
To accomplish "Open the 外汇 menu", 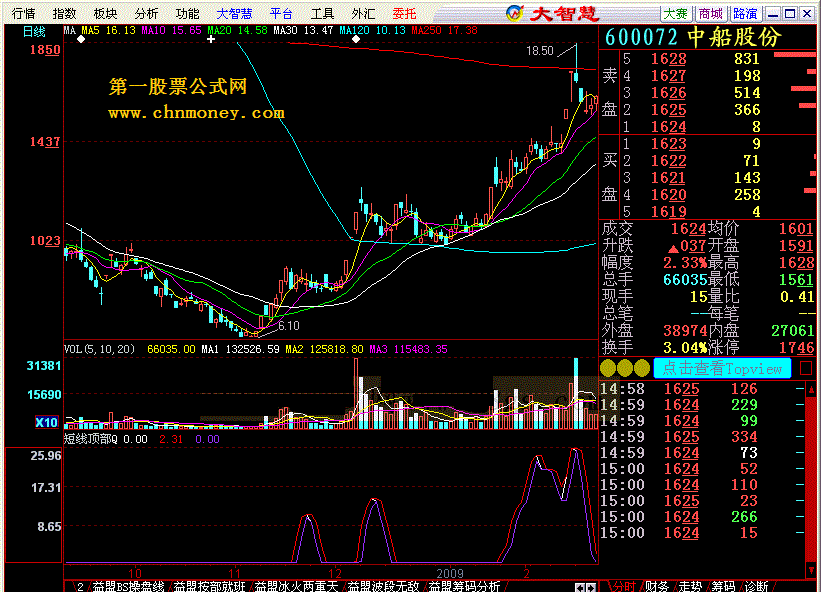I will [x=363, y=14].
